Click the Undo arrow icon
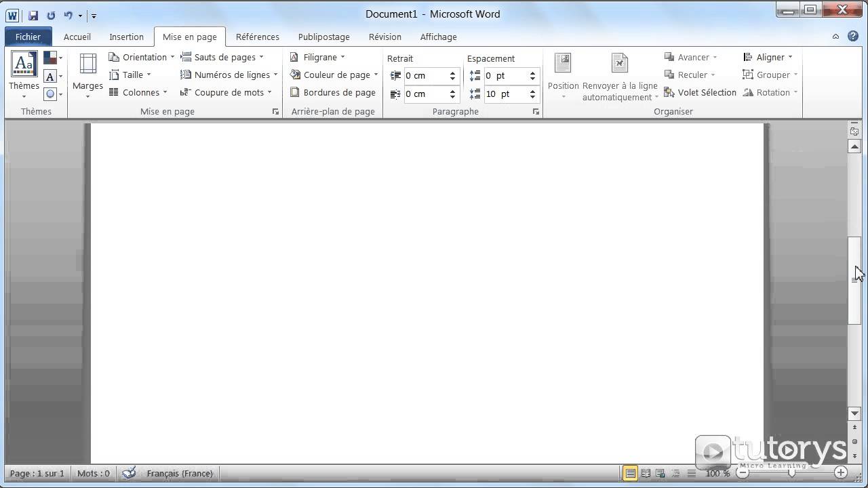This screenshot has width=868, height=488. [68, 15]
